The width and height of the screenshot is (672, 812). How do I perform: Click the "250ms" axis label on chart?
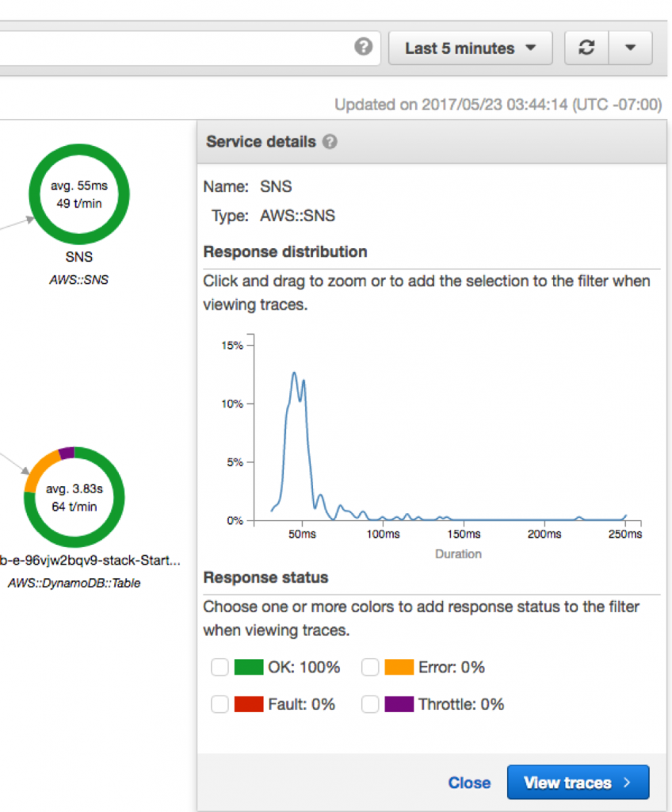[x=625, y=534]
